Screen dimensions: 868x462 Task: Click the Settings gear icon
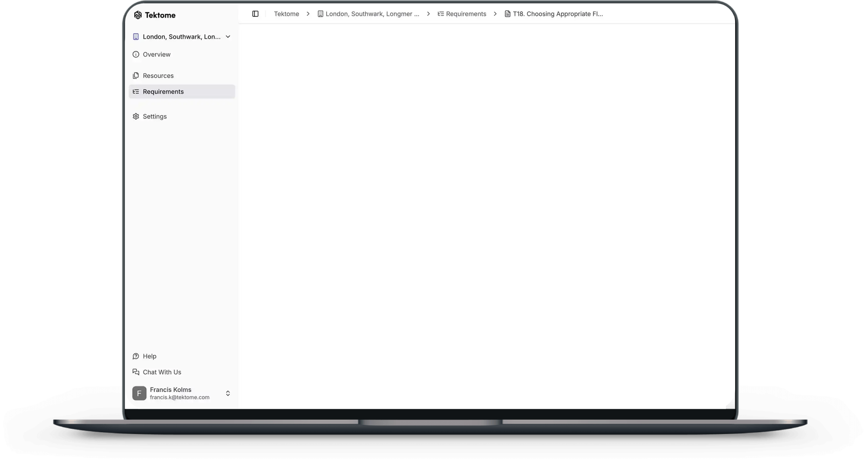(x=136, y=116)
